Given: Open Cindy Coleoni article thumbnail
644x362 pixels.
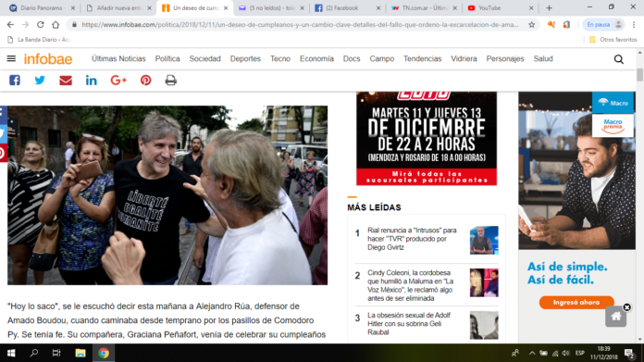Looking at the screenshot, I should [484, 282].
